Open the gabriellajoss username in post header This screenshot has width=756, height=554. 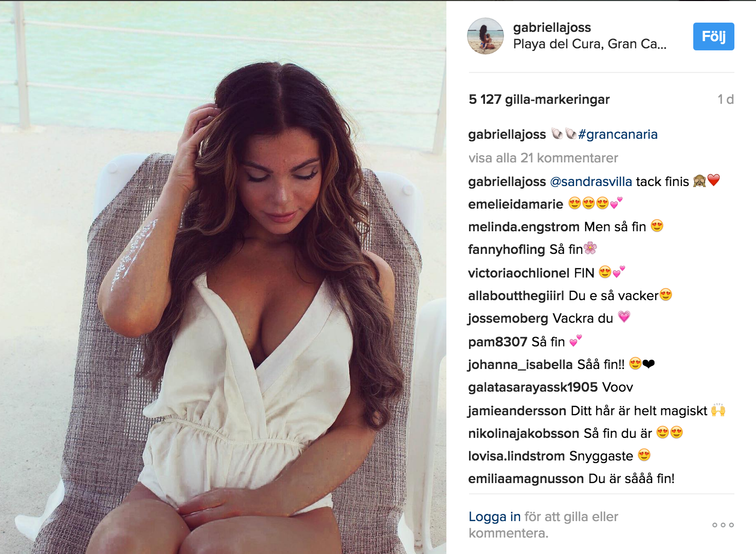(x=552, y=27)
